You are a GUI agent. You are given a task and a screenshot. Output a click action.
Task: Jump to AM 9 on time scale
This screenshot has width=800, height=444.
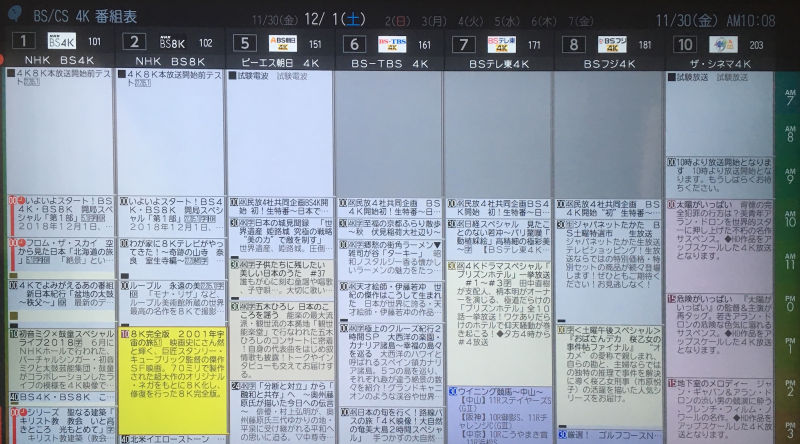[x=790, y=176]
